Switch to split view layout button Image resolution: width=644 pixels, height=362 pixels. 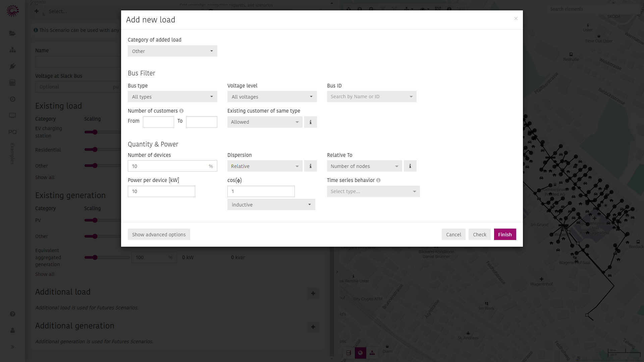349,353
